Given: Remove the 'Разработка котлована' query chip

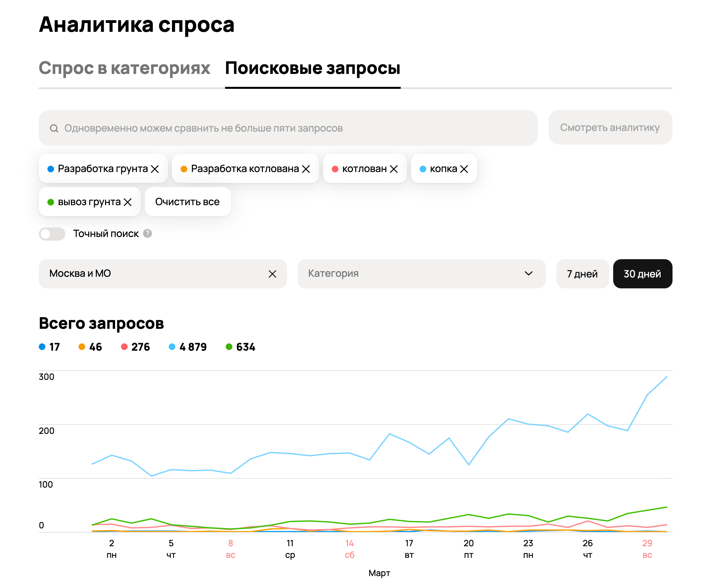Looking at the screenshot, I should pos(306,169).
